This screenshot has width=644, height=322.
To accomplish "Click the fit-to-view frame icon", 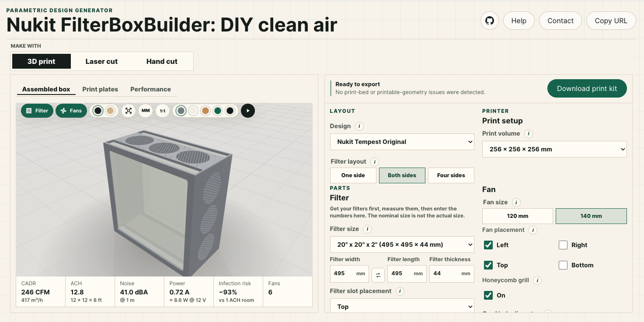I will 129,111.
